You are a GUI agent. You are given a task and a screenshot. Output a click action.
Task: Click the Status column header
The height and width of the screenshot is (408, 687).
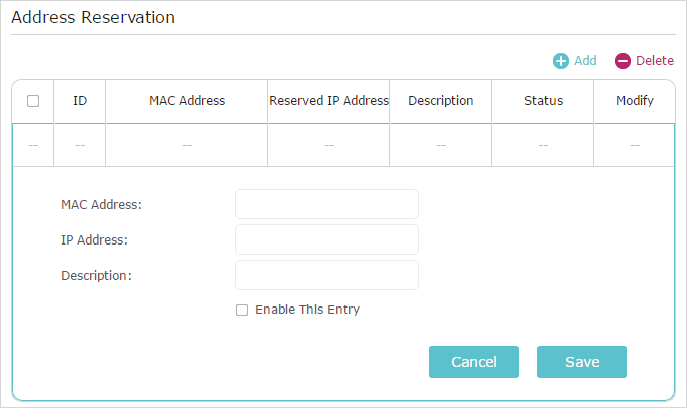(543, 101)
